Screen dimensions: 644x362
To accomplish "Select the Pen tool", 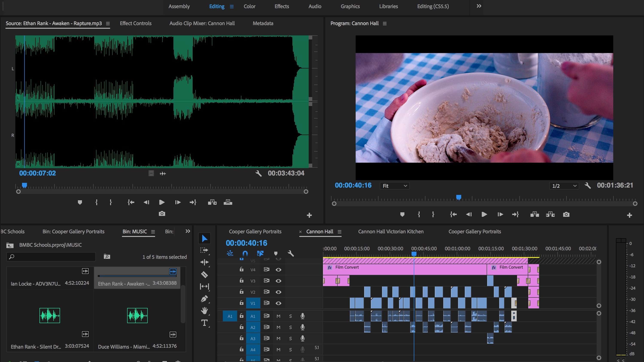I will 204,299.
